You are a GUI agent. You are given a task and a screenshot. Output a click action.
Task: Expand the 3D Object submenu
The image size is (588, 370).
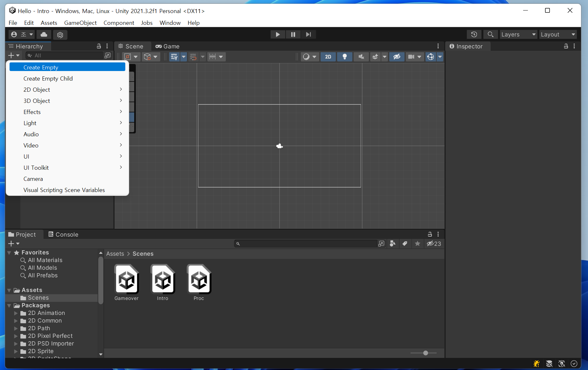click(67, 101)
